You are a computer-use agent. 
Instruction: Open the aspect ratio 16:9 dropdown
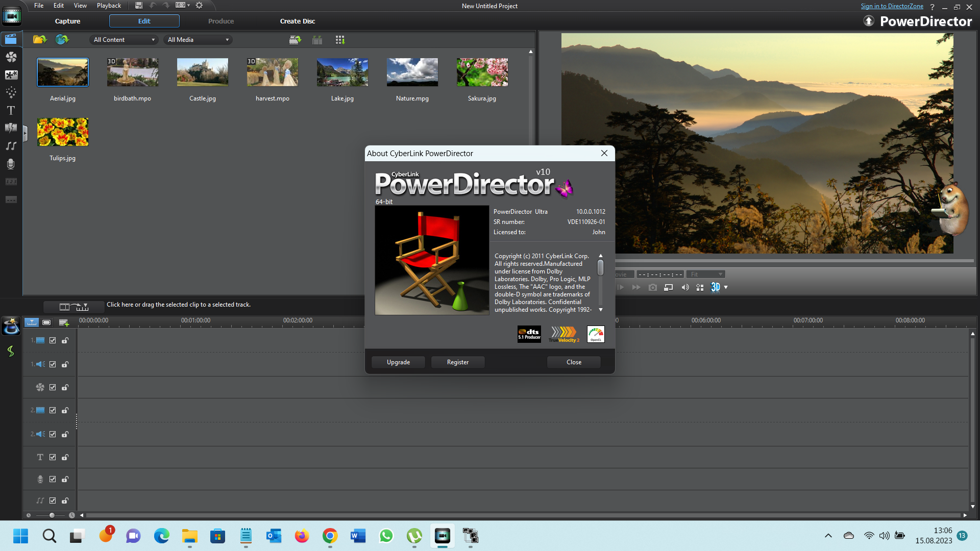[183, 5]
